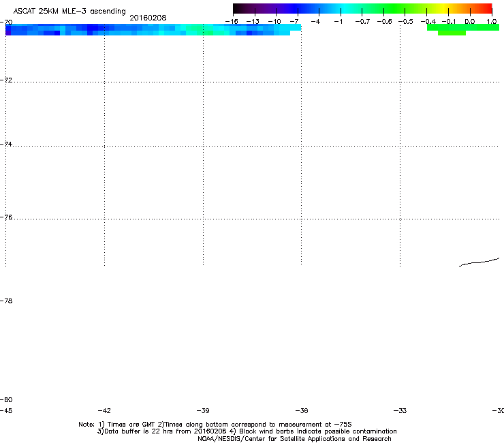Click the "ASCAT 25KM MLE-3 ascending" title

click(x=69, y=11)
